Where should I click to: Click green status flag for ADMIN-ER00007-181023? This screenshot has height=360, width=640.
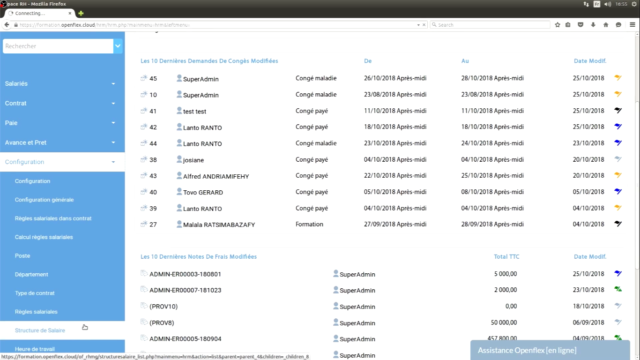(x=618, y=289)
